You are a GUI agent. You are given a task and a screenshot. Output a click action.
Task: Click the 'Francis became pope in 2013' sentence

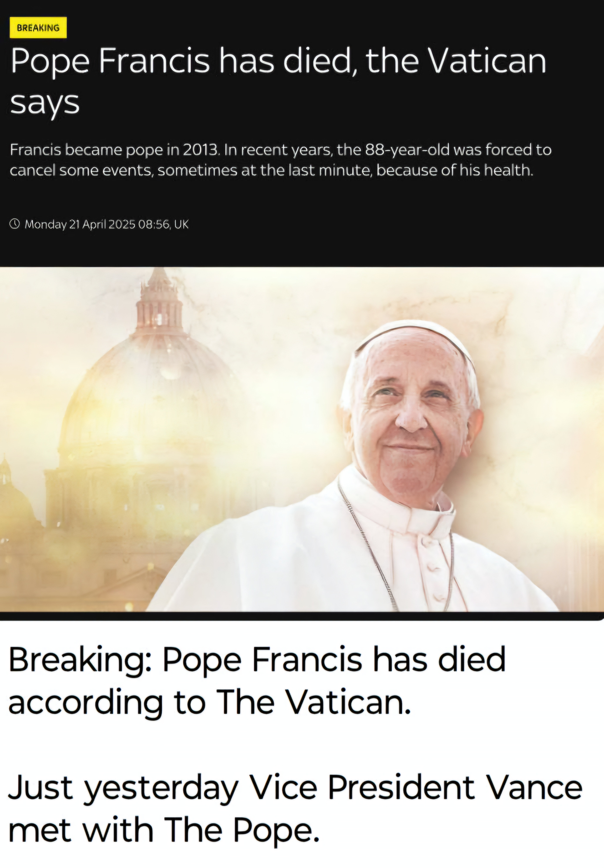click(115, 150)
